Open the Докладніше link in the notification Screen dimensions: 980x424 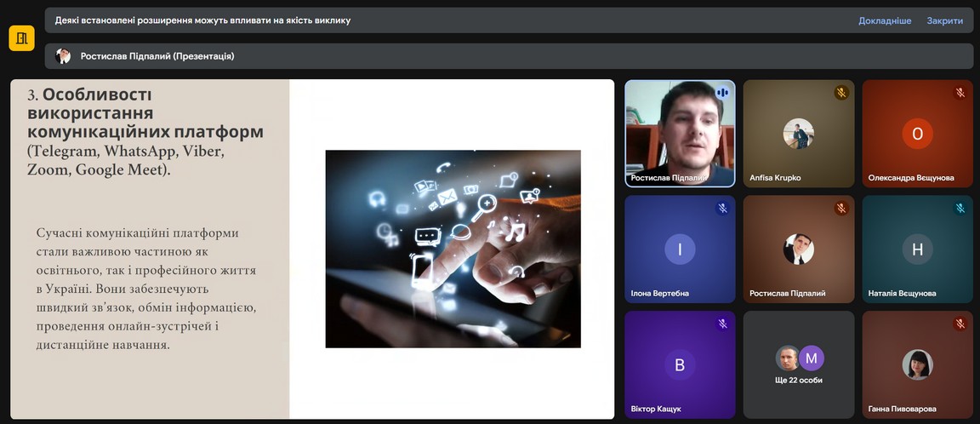[x=885, y=20]
